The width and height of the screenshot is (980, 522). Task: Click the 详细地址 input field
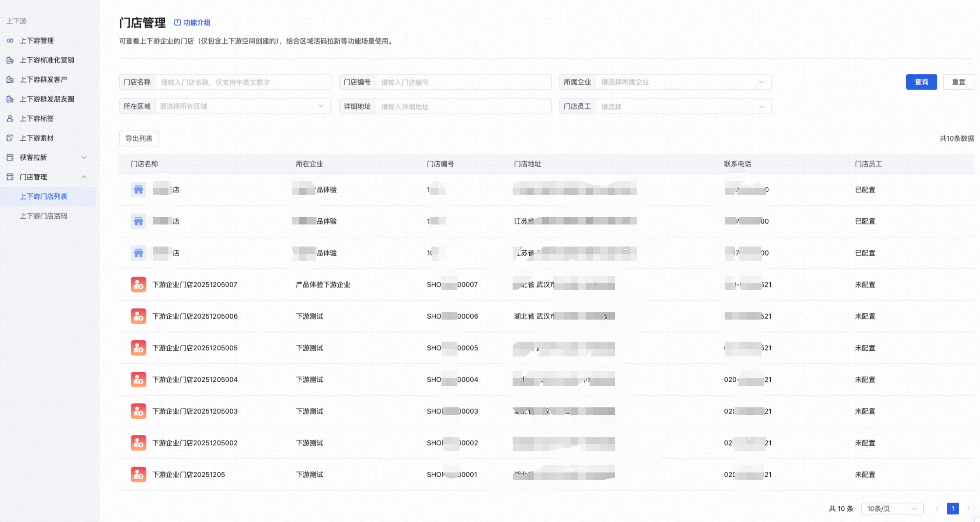tap(463, 107)
